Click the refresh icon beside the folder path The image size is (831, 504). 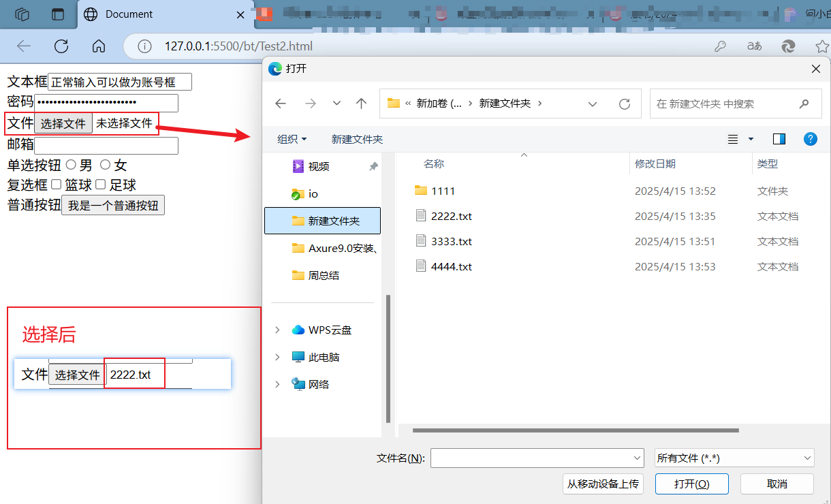pyautogui.click(x=625, y=103)
